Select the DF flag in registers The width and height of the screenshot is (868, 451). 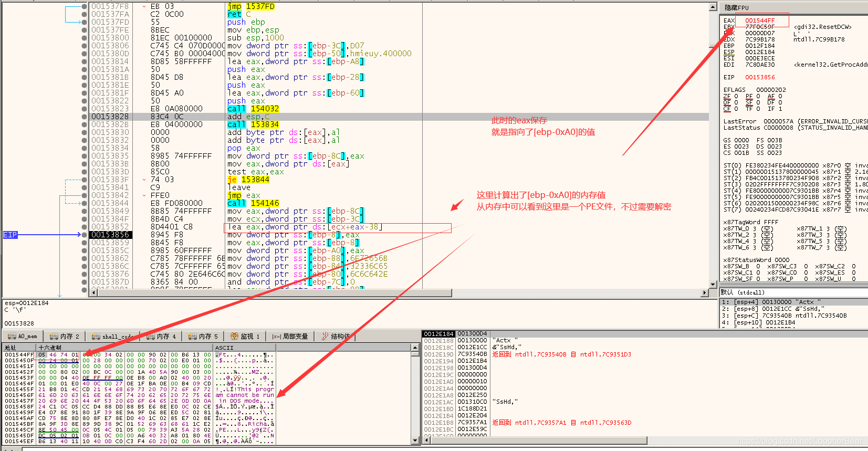[x=771, y=102]
